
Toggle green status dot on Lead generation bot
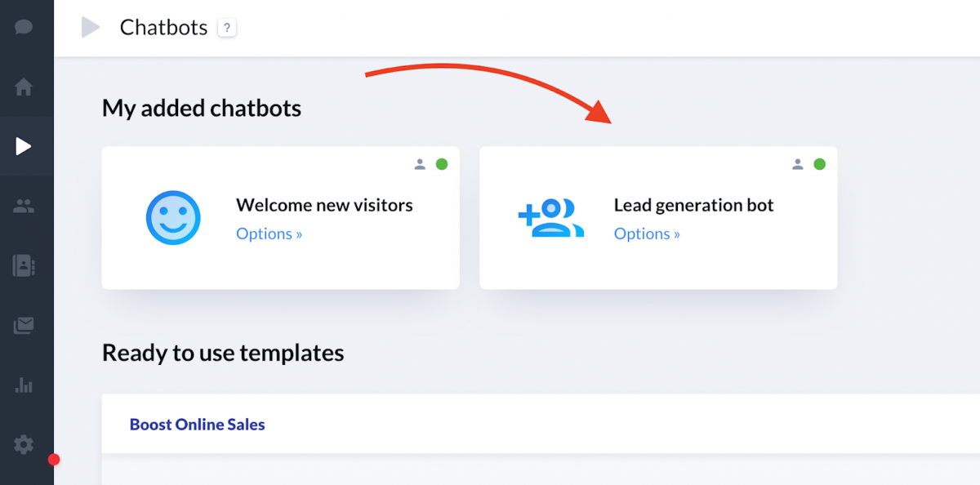click(x=820, y=164)
